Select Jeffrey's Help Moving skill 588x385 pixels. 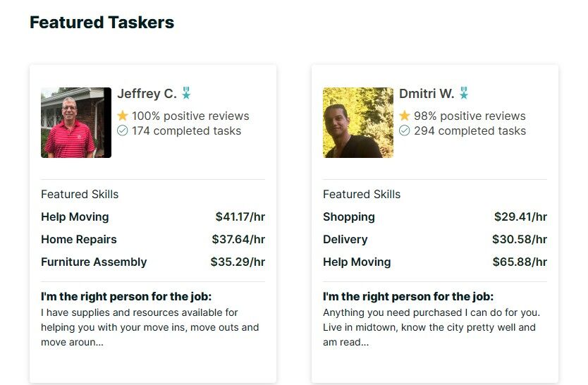(75, 217)
